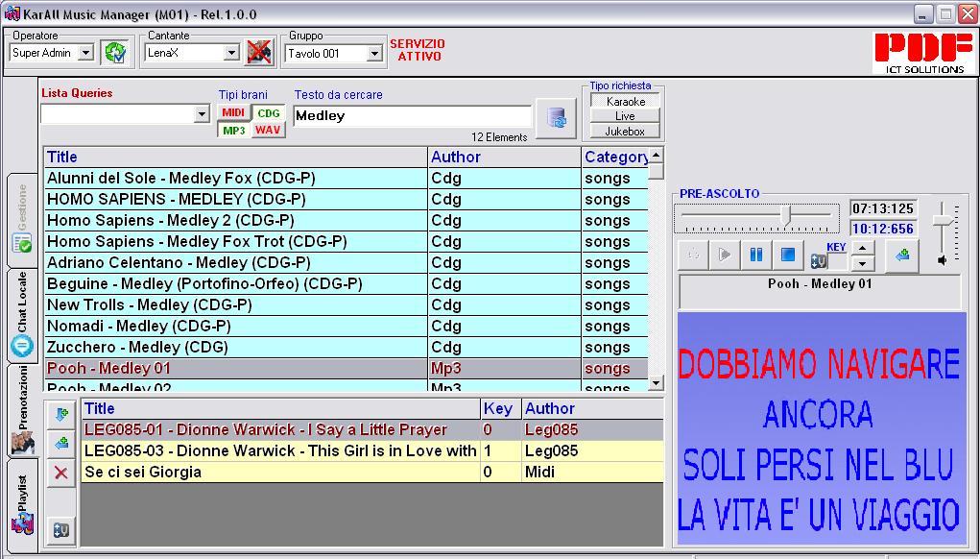980x559 pixels.
Task: Click the Pooh - Medley 01 preview title box
Action: [x=820, y=291]
